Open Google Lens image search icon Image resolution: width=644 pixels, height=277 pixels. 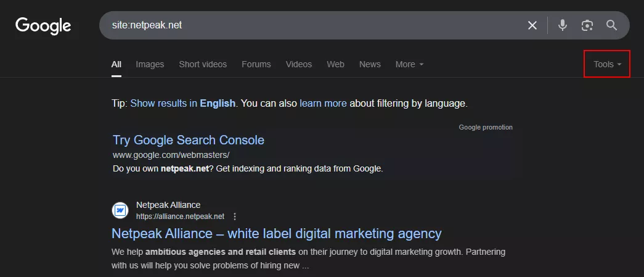587,25
